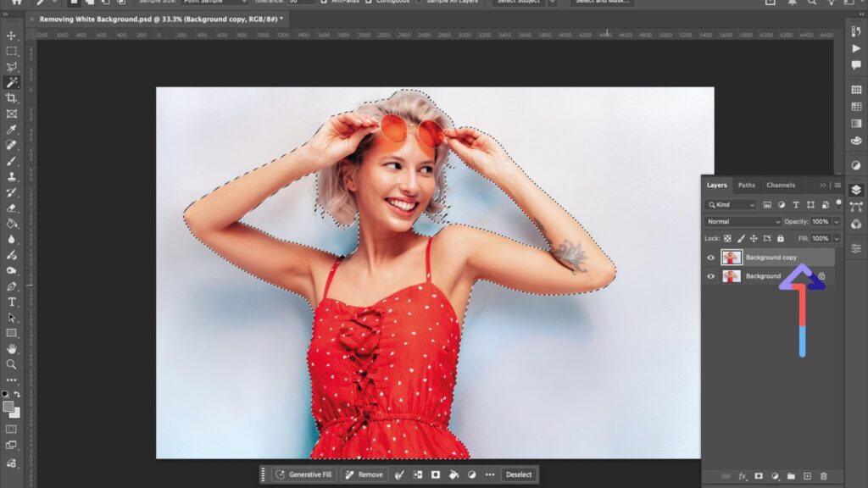Change screen mode from the toolbar
Screen dimensions: 868x488
coord(11,446)
